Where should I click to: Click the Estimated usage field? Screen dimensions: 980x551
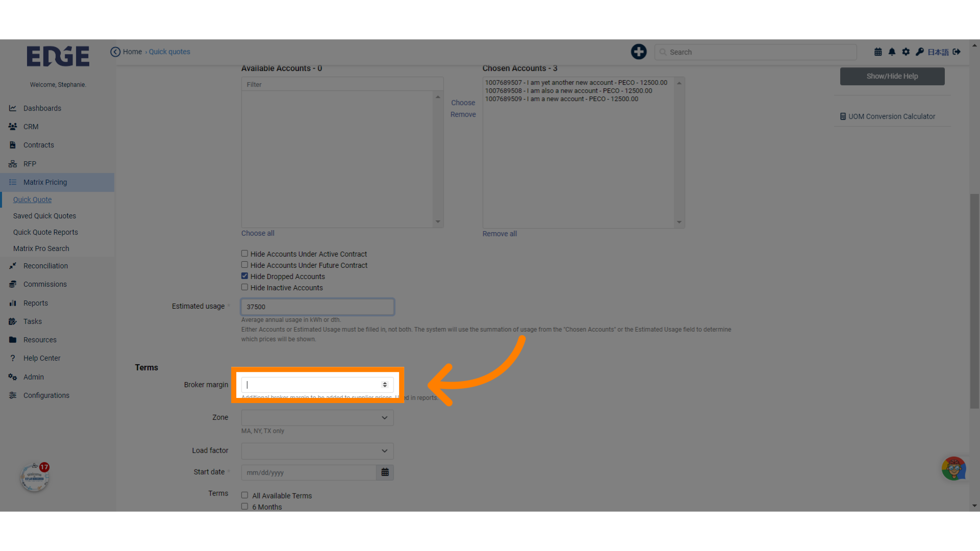tap(317, 307)
